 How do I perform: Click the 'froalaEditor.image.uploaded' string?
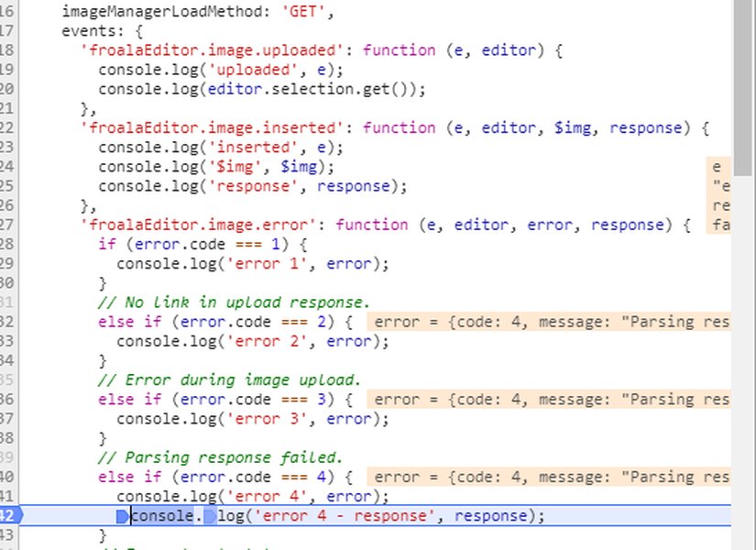(213, 50)
